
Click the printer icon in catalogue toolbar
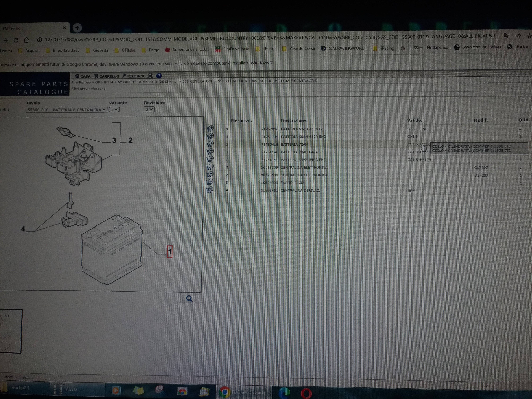150,76
